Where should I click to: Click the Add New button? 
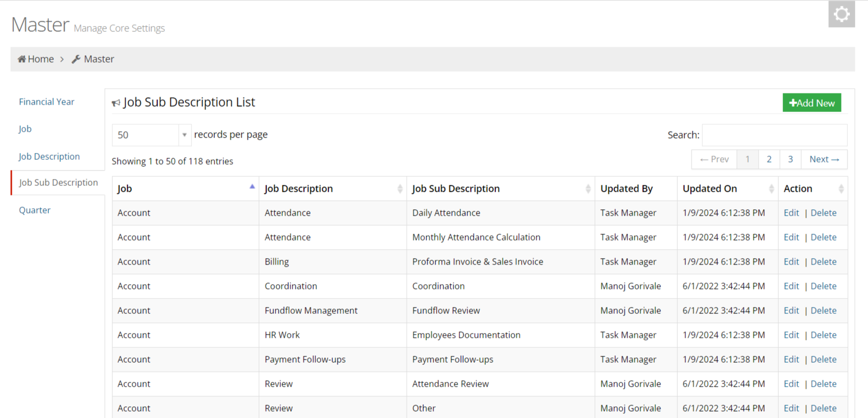812,103
